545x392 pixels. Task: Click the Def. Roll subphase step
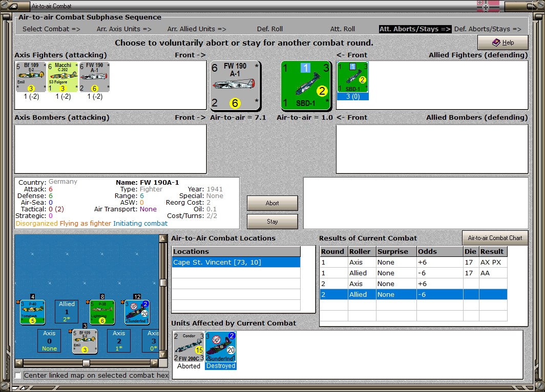[x=270, y=29]
